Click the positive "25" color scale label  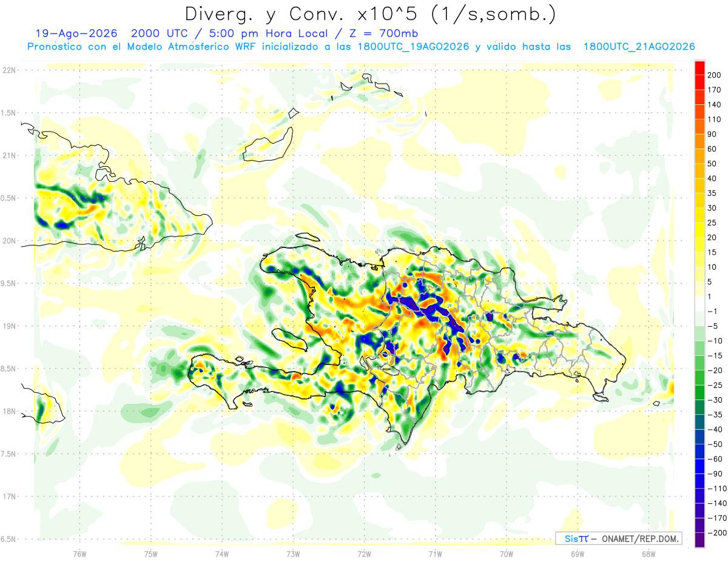click(x=712, y=223)
